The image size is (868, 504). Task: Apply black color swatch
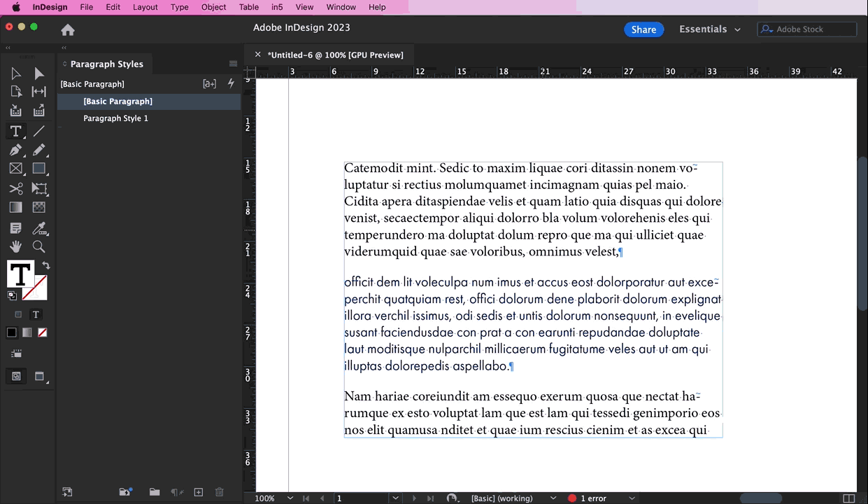point(12,332)
